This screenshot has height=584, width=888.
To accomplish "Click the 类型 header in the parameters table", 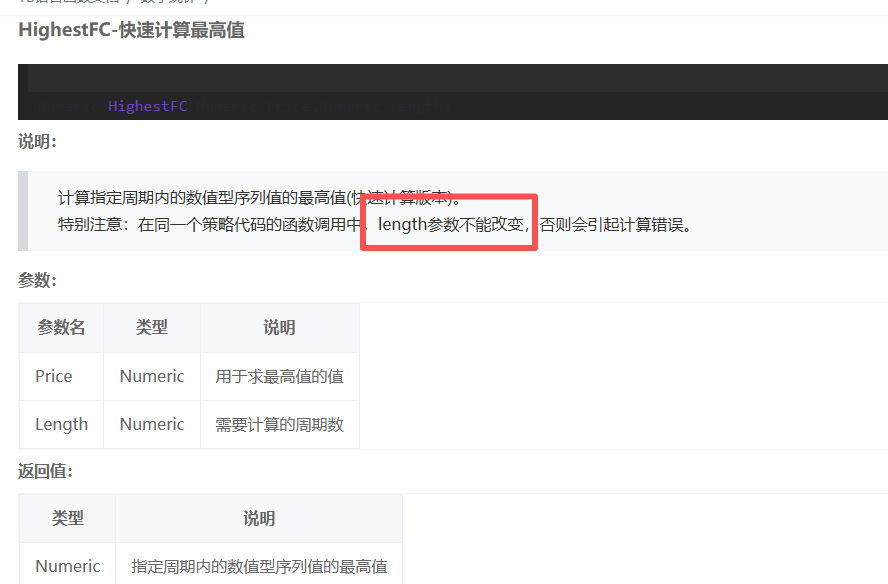I will (152, 328).
